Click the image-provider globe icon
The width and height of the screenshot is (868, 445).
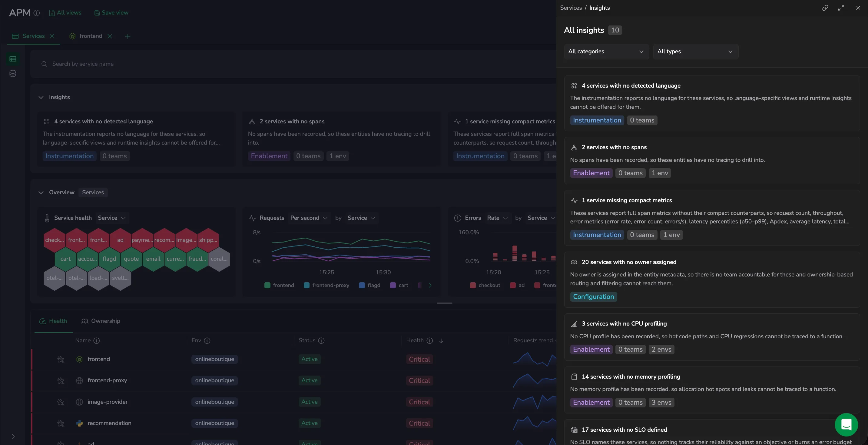(79, 402)
